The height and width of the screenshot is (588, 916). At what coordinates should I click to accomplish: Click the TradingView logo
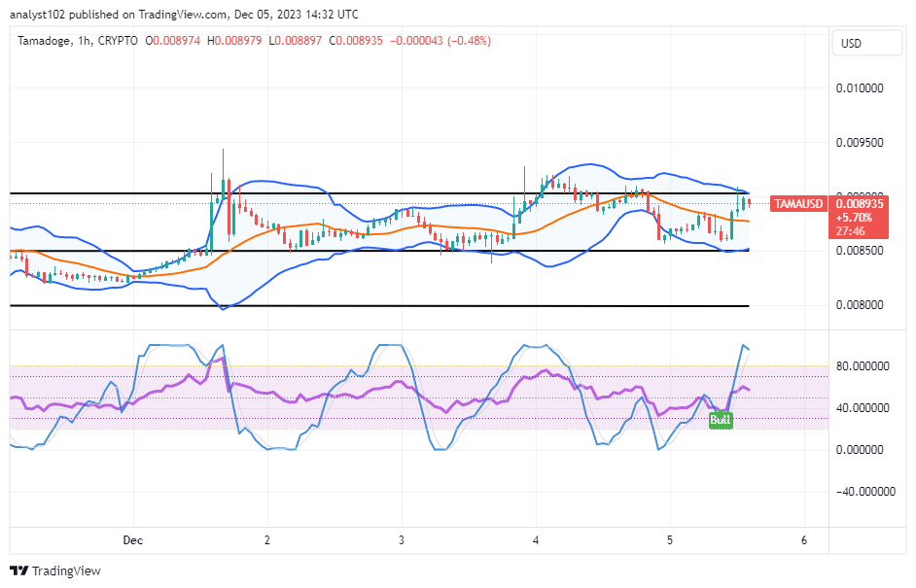[x=55, y=571]
